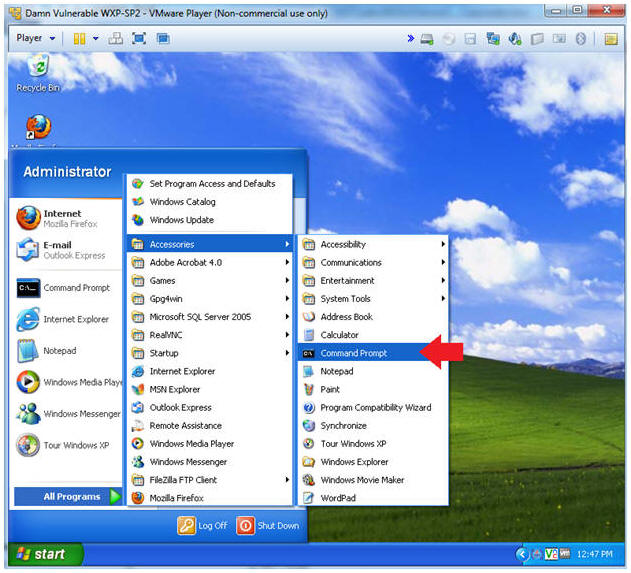This screenshot has width=631, height=573.
Task: Open Notepad from left Start column
Action: pos(68,351)
